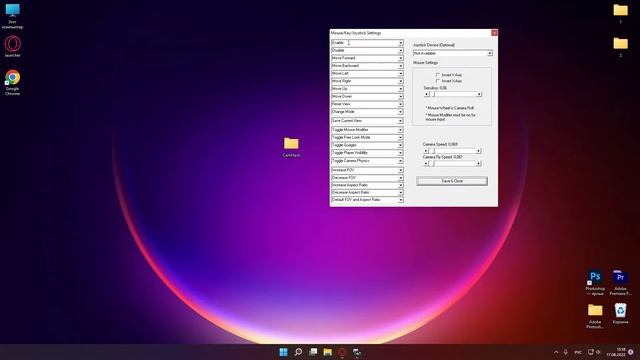The height and width of the screenshot is (360, 640).
Task: Open the Google Chrome desktop shortcut
Action: pos(12,82)
